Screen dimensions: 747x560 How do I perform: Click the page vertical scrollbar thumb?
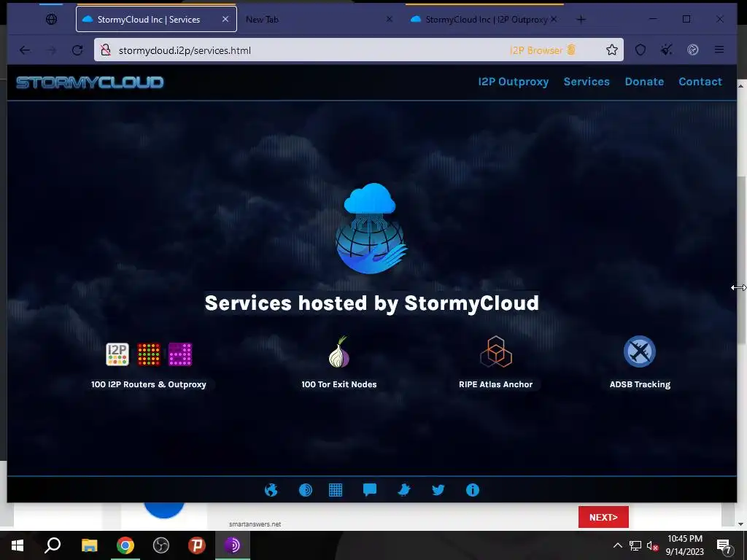[741, 260]
